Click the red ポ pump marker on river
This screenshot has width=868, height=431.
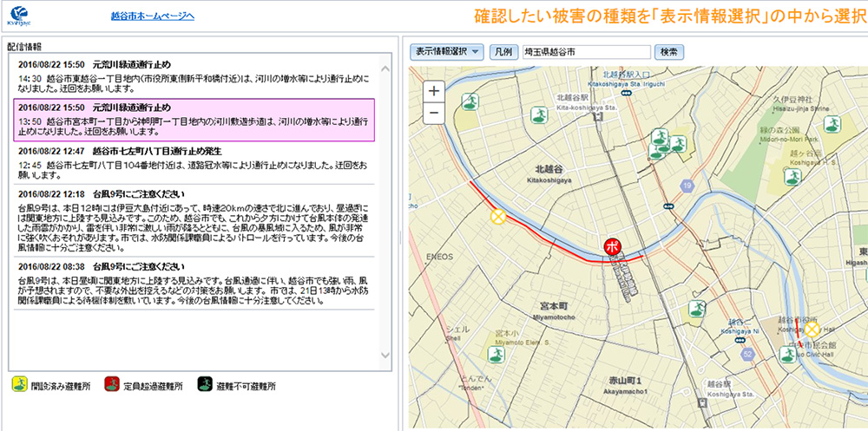click(613, 246)
